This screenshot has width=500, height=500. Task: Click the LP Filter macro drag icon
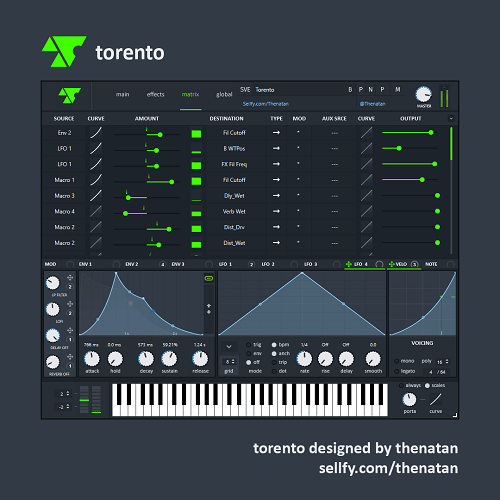[x=70, y=277]
